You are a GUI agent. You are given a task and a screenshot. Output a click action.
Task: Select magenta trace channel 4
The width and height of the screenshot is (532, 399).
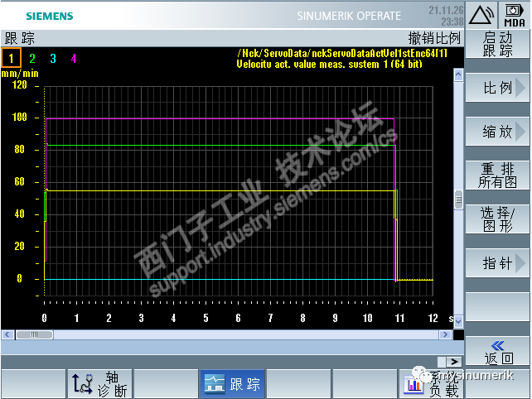point(74,58)
